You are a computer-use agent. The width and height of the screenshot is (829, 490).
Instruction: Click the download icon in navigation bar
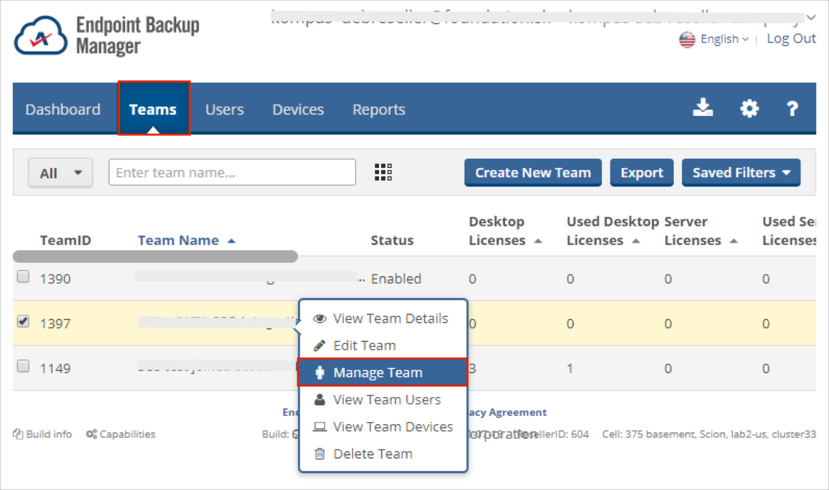click(x=703, y=109)
